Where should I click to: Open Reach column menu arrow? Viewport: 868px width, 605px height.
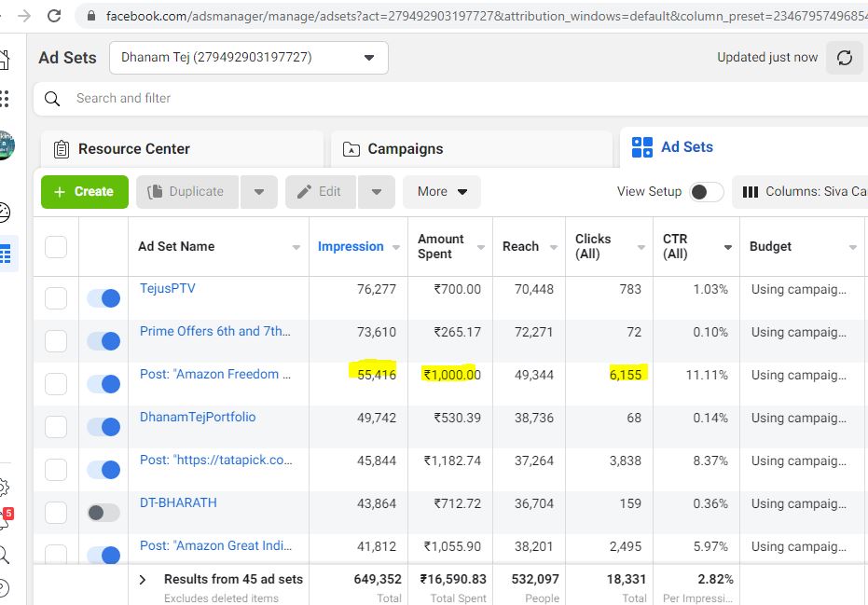[x=554, y=247]
